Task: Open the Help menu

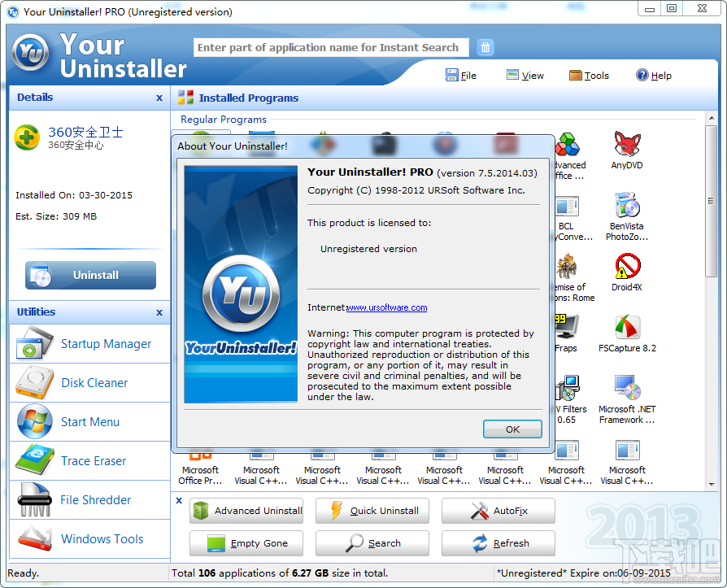Action: coord(654,75)
